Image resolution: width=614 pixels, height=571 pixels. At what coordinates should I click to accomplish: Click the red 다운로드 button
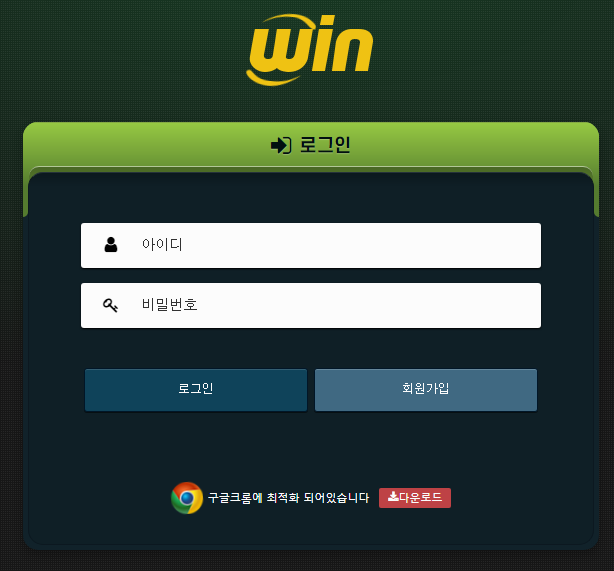(415, 498)
